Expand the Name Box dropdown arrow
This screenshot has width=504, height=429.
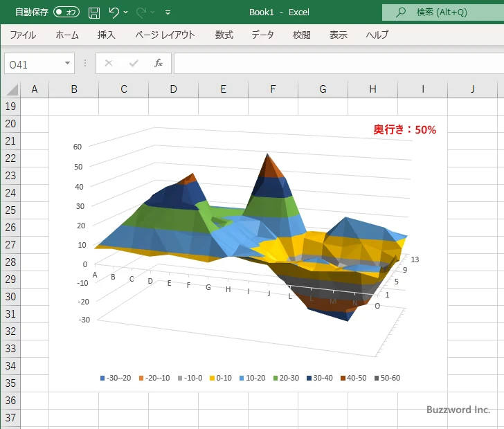click(x=67, y=63)
